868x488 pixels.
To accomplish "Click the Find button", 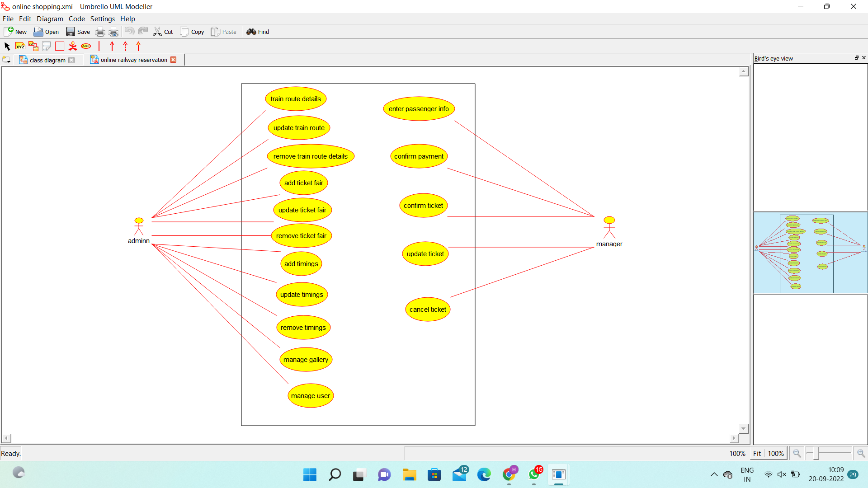I will 258,32.
